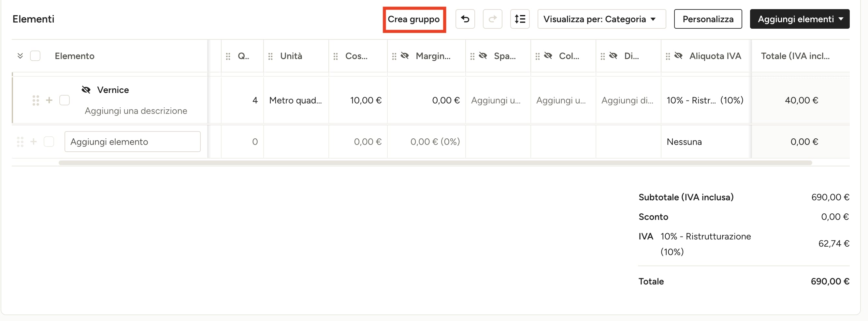The height and width of the screenshot is (321, 868).
Task: Check the Vernice row checkbox
Action: tap(65, 100)
